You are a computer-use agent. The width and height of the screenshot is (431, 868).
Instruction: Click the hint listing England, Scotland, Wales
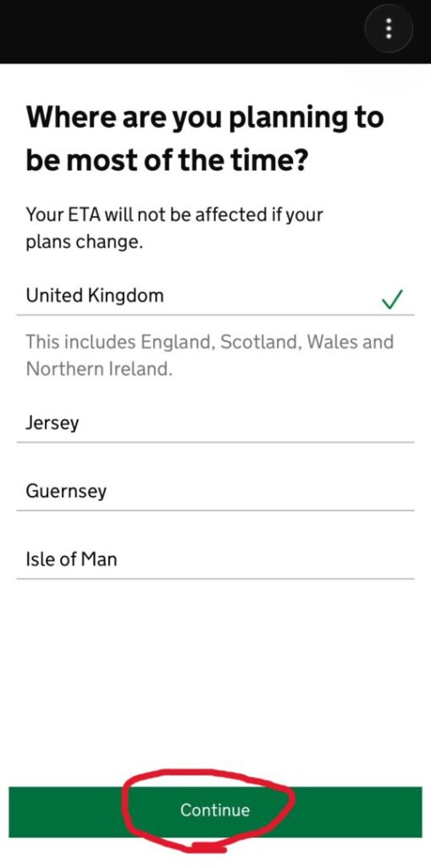[x=210, y=355]
